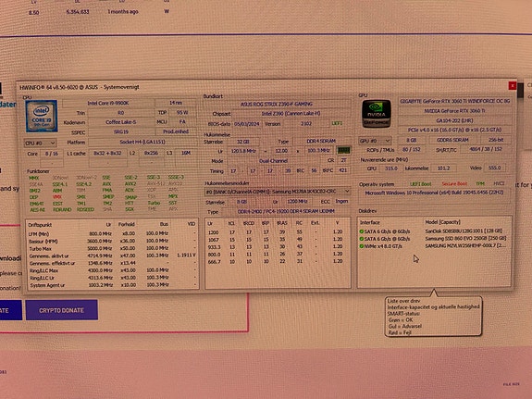This screenshot has width=532, height=399.
Task: Click the SanDisk SATA drive status dot
Action: [362, 231]
